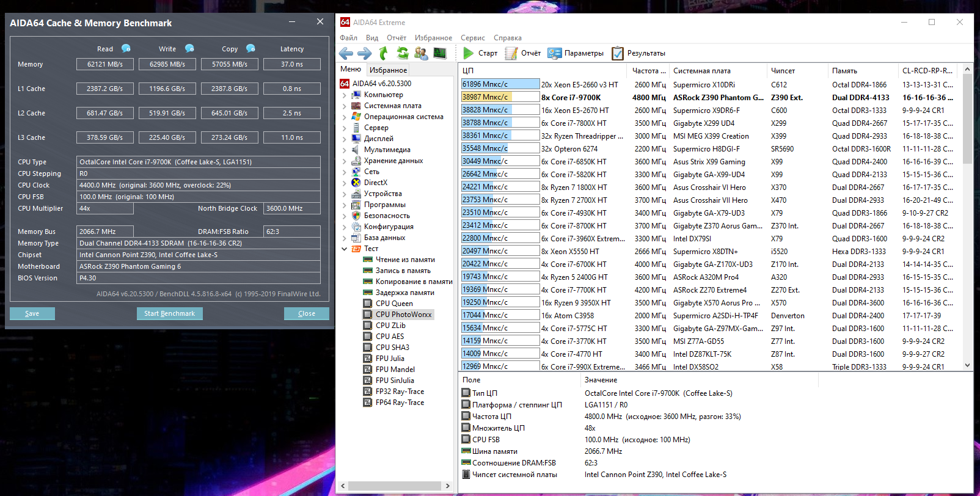Screen dimensions: 980x496
Task: Select the Программы tree icon
Action: pyautogui.click(x=356, y=205)
